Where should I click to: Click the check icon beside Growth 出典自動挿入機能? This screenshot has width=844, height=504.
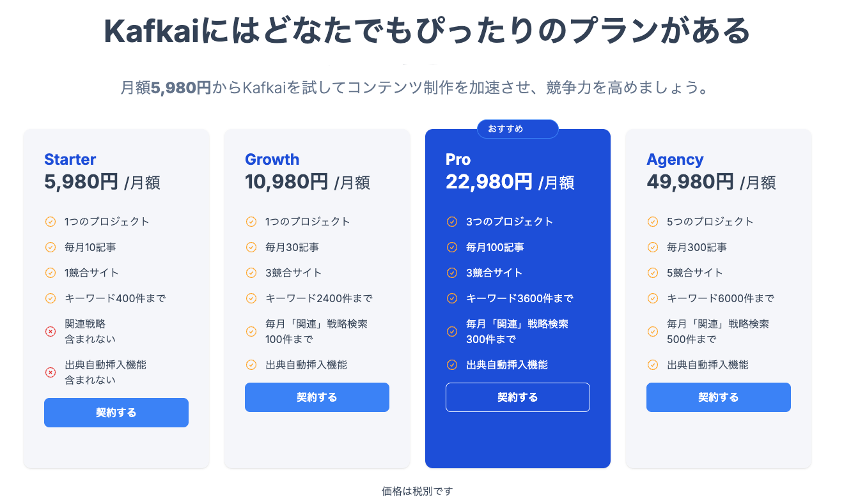tap(251, 365)
